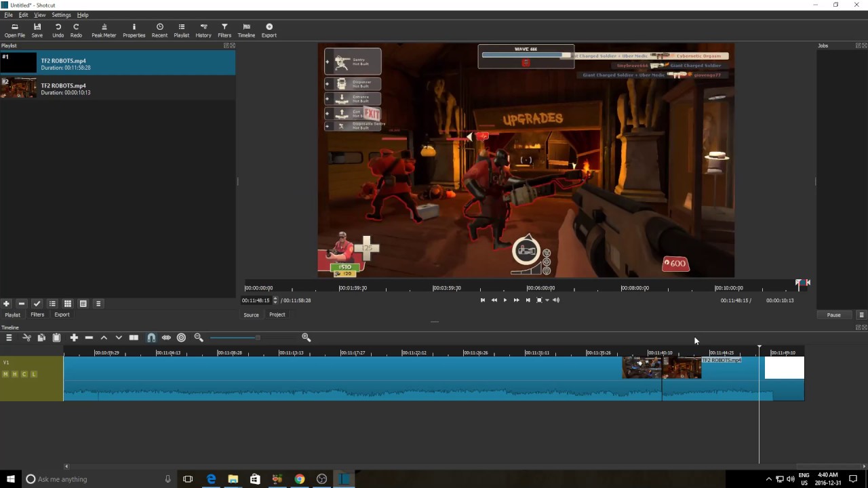This screenshot has height=488, width=868.
Task: Add the current clip to the playlist
Action: [x=6, y=304]
